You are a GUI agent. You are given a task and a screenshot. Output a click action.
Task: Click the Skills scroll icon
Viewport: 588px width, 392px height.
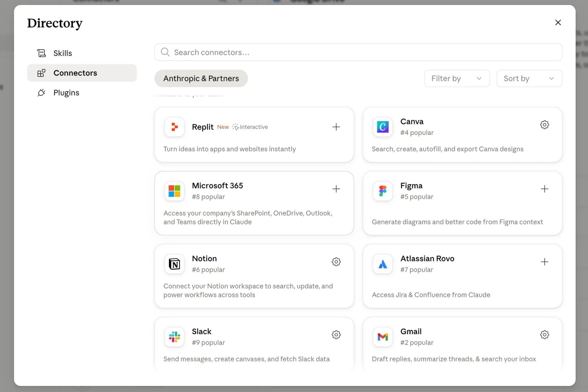point(41,53)
